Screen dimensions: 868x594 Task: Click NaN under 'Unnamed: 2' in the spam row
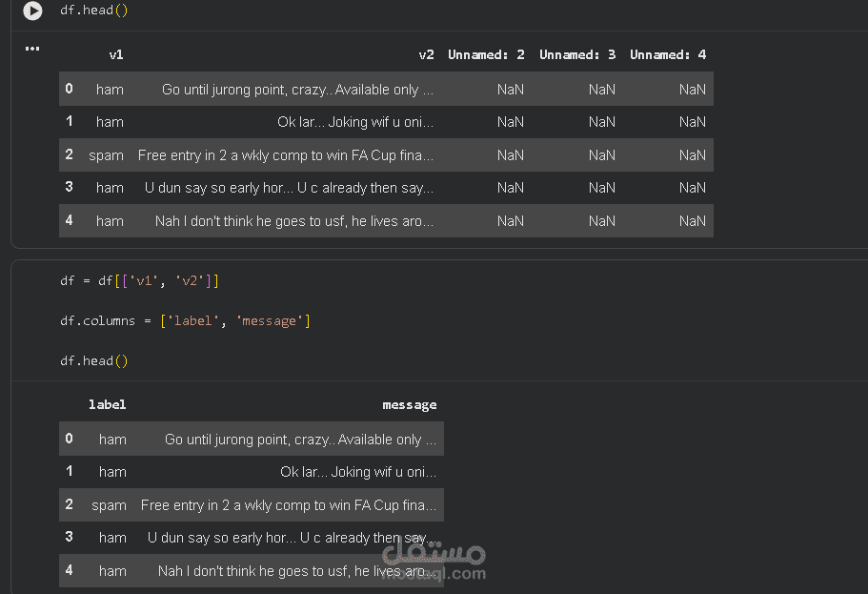511,155
